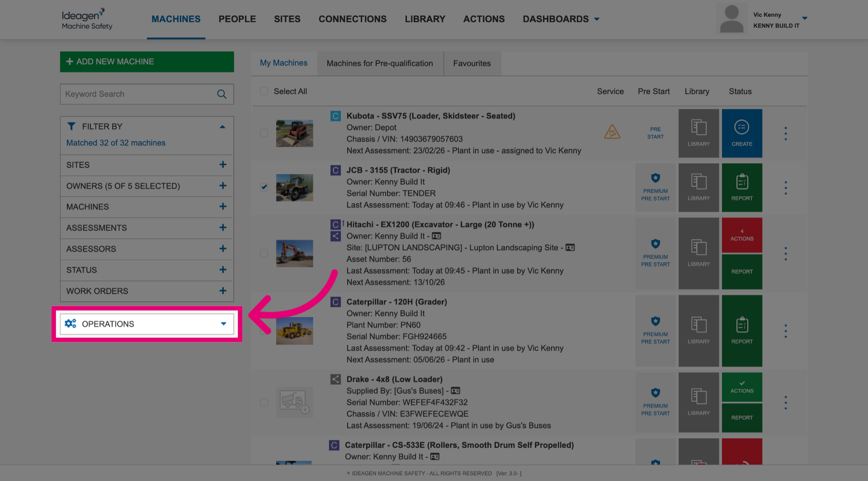Viewport: 868px width, 481px height.
Task: Open the Kubota SSV75 machine title
Action: 431,116
